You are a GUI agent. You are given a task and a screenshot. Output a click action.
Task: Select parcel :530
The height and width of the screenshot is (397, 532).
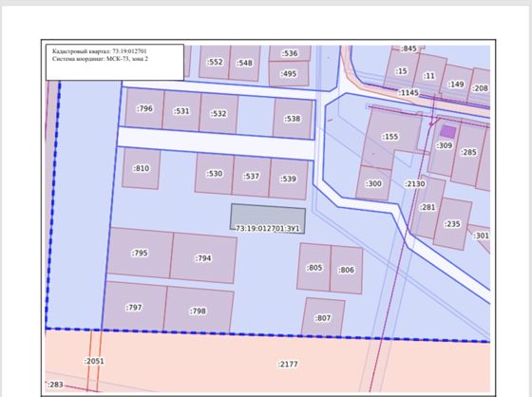tap(214, 174)
